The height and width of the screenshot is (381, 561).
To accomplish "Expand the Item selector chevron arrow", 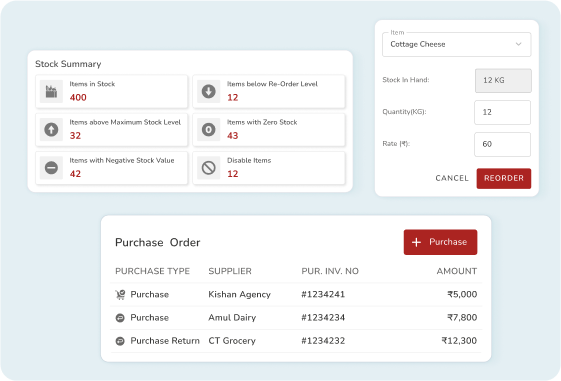I will [518, 44].
